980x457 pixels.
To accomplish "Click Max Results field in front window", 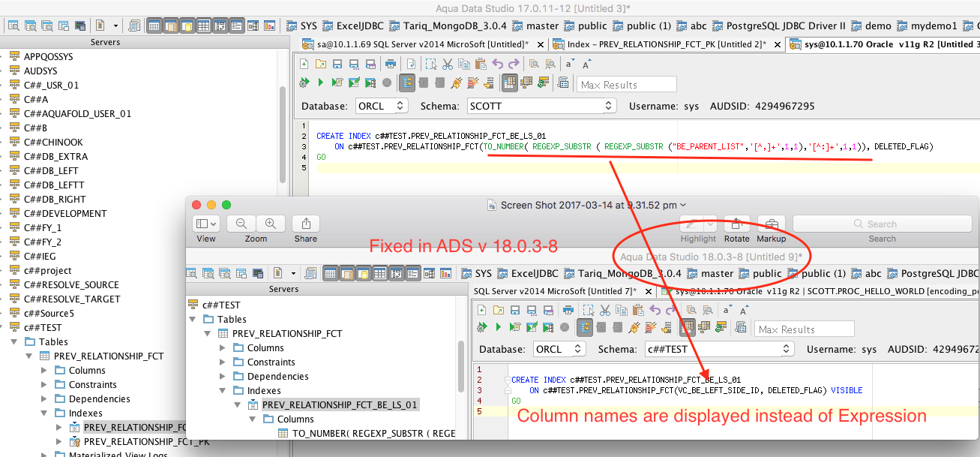I will pos(805,329).
